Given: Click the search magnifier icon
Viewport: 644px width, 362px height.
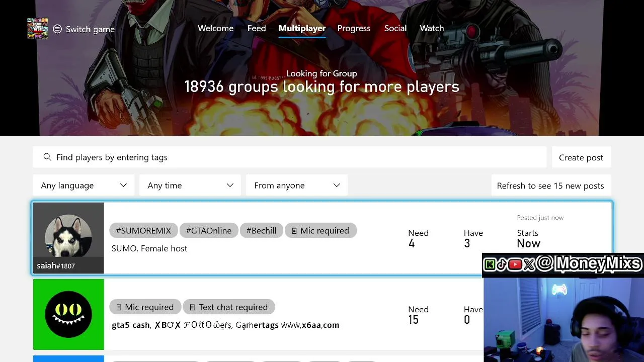Looking at the screenshot, I should 47,157.
